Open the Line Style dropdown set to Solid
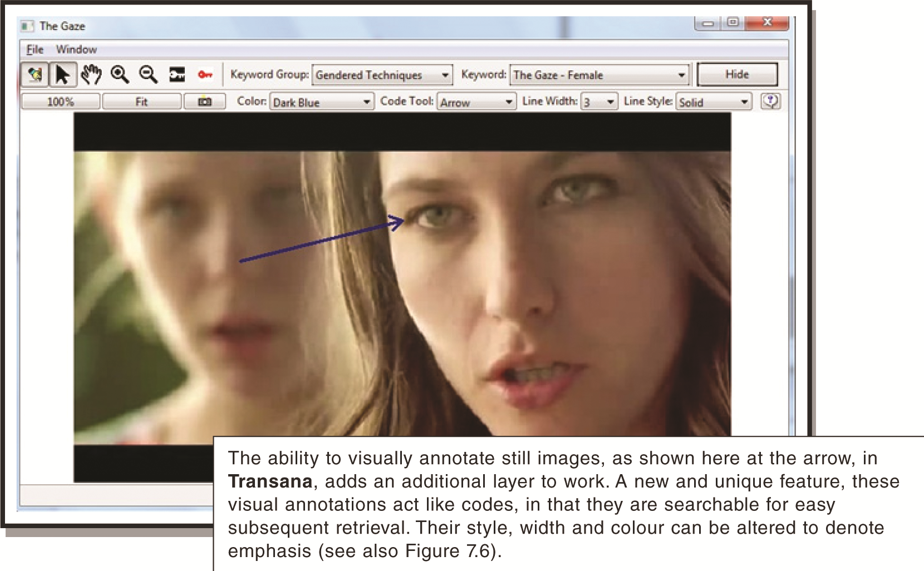The height and width of the screenshot is (571, 924). [x=714, y=102]
